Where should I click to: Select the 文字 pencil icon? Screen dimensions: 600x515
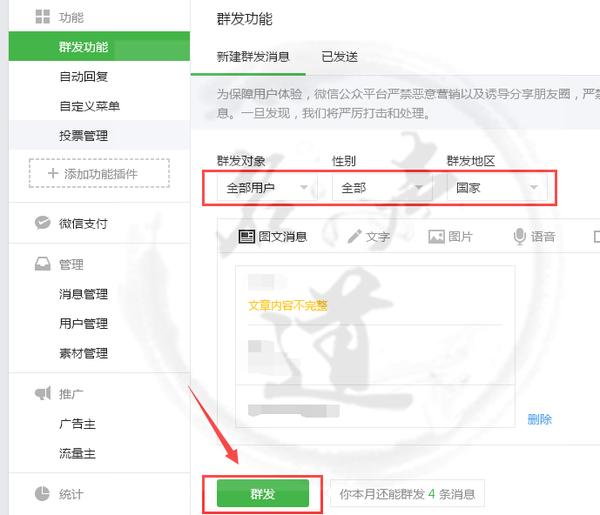point(354,236)
